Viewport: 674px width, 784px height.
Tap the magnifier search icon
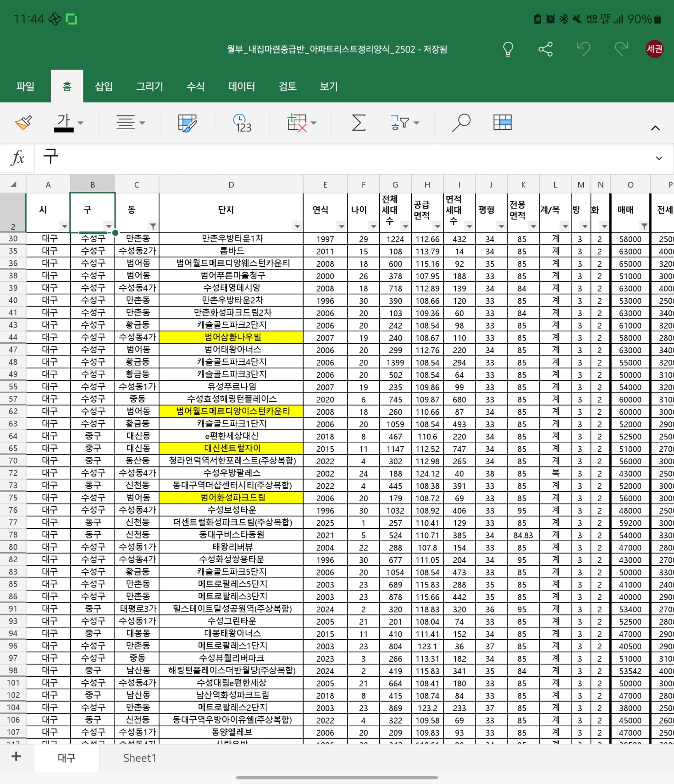461,123
